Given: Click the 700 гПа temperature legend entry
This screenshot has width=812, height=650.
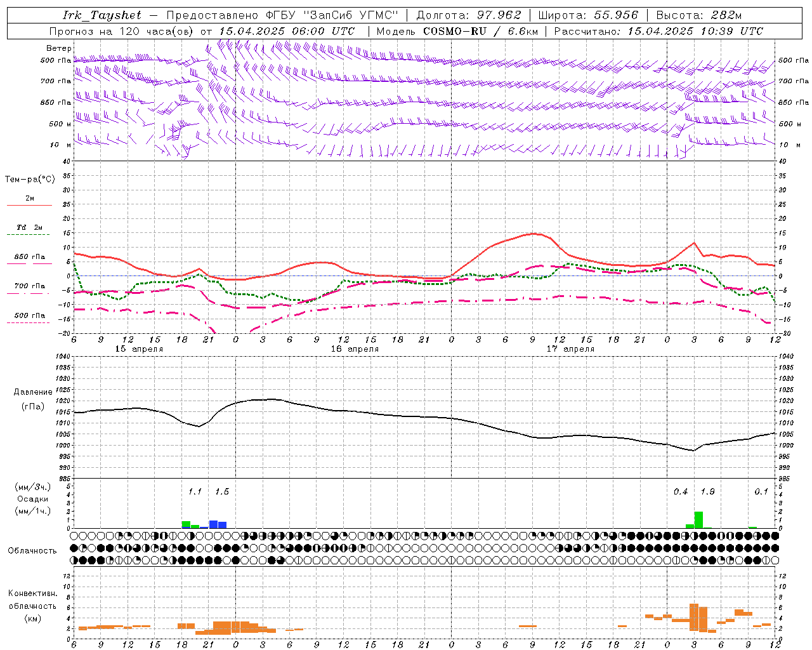Looking at the screenshot, I should (x=30, y=286).
